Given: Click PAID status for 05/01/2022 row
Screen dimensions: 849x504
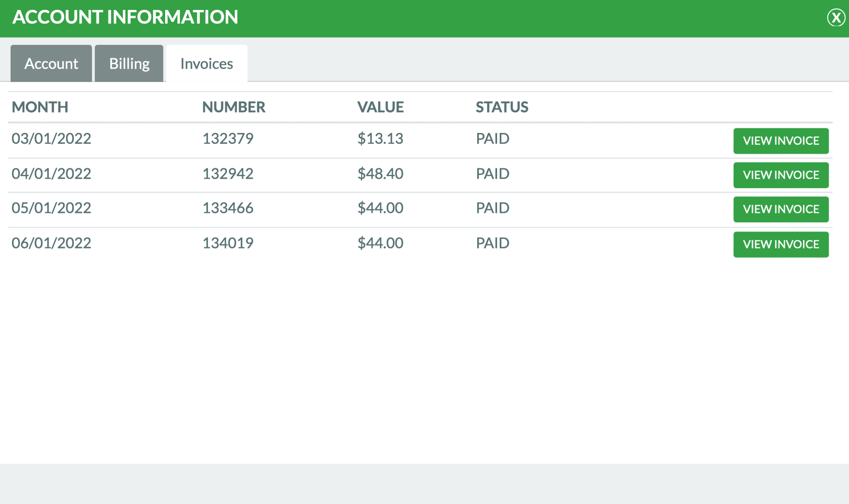Looking at the screenshot, I should click(493, 208).
